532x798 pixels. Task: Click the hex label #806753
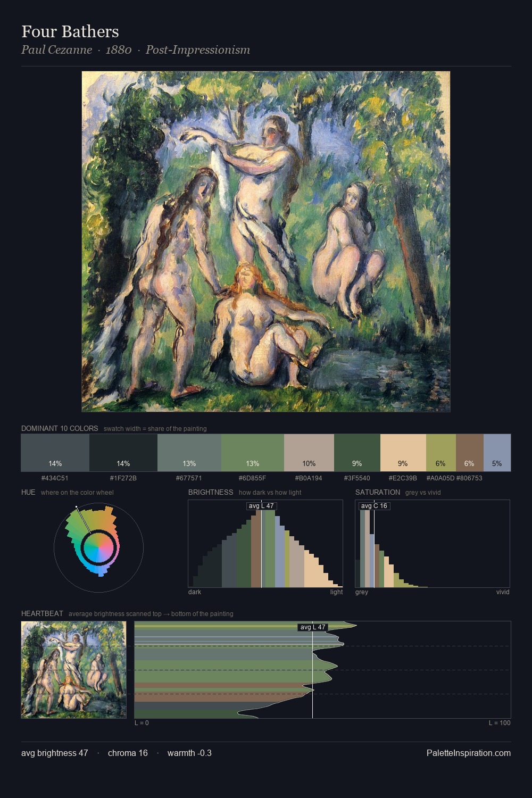pos(469,478)
